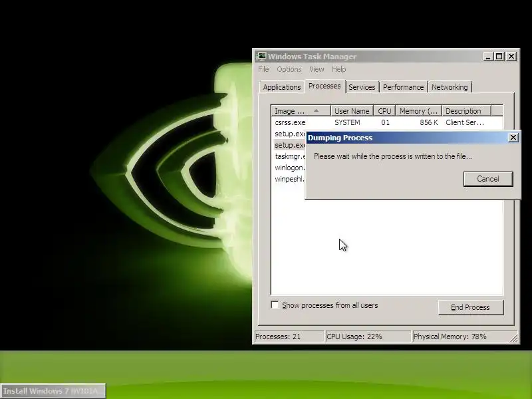This screenshot has width=532, height=399.
Task: Open the File menu in Task Manager
Action: (x=263, y=69)
